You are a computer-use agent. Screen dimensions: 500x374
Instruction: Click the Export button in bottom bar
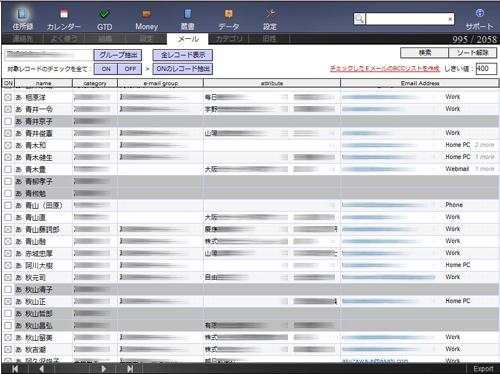[483, 369]
